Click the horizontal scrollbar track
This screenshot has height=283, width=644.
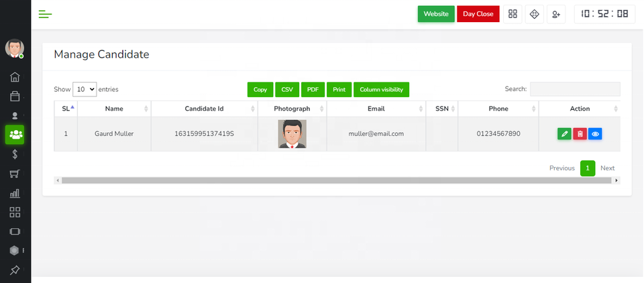point(337,180)
